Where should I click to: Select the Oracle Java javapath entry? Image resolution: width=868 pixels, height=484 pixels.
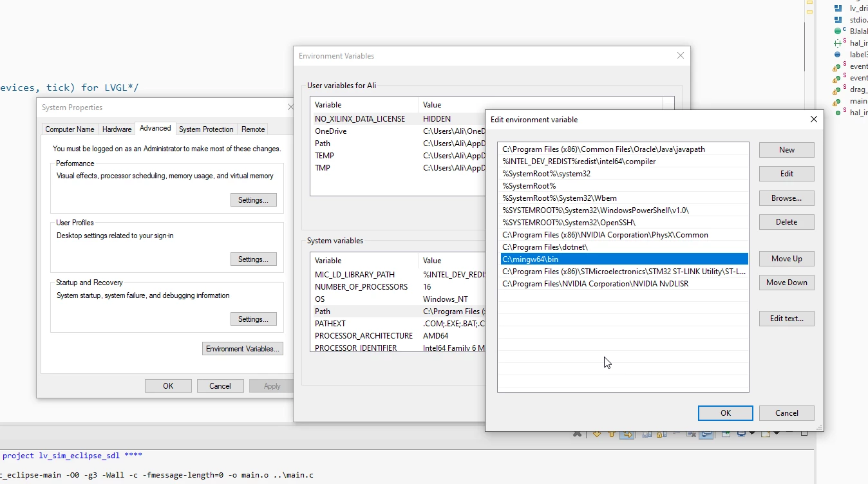click(623, 149)
